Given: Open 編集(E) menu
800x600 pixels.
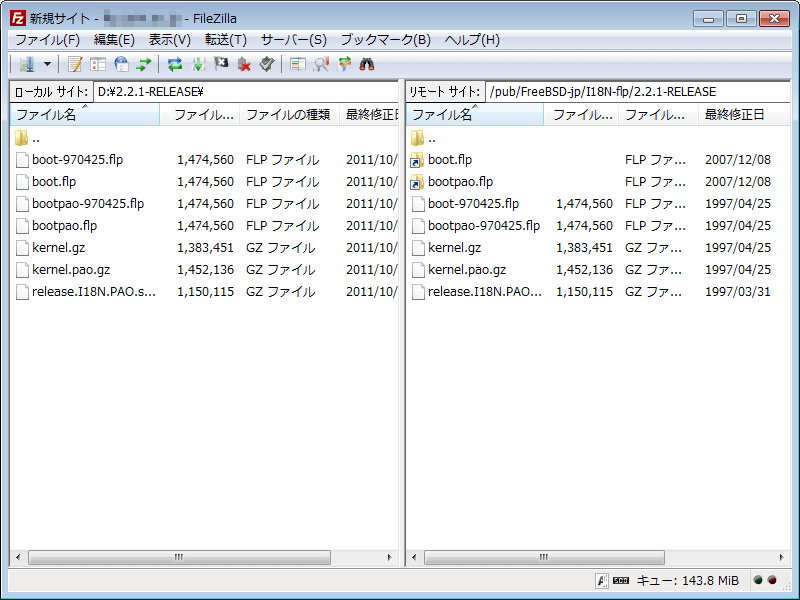Looking at the screenshot, I should point(114,40).
